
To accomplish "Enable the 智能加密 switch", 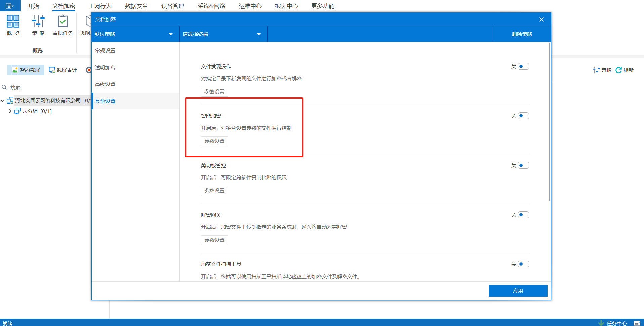I will coord(523,116).
